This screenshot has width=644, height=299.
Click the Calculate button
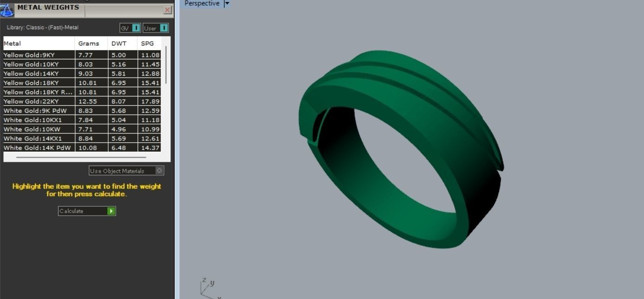point(87,211)
